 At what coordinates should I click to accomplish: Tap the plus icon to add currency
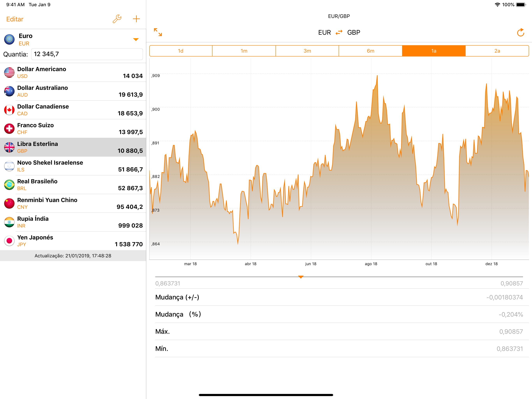point(136,19)
